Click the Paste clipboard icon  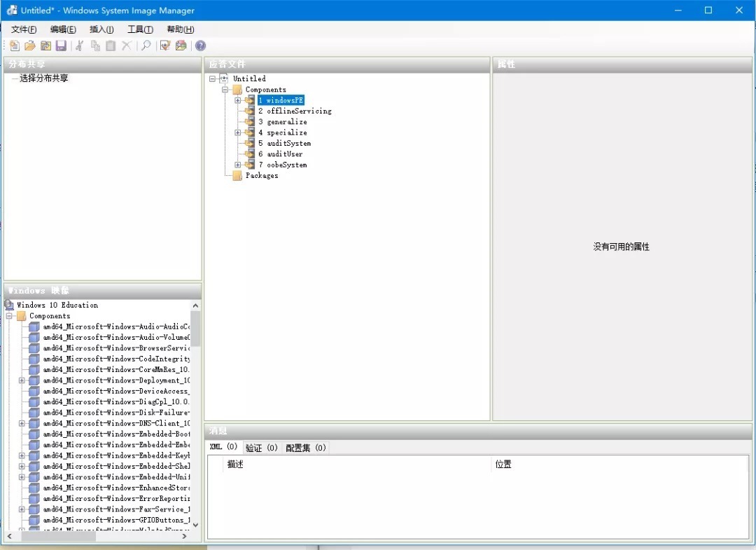point(111,46)
